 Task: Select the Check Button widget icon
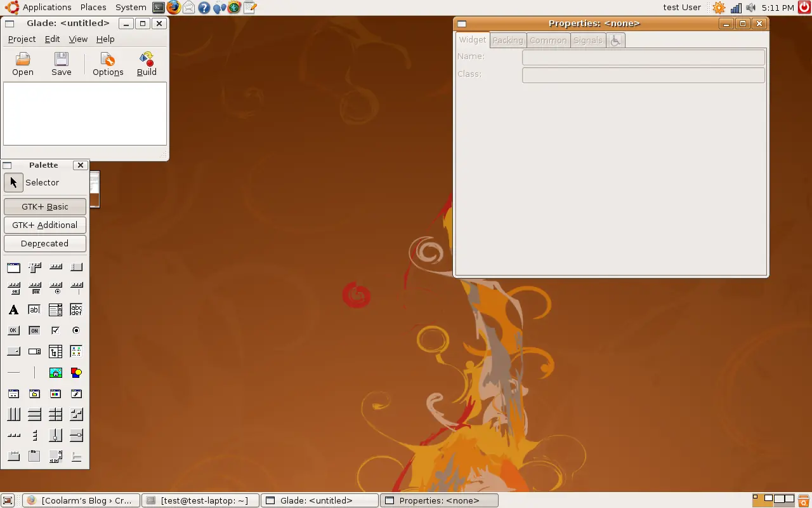[x=56, y=330]
